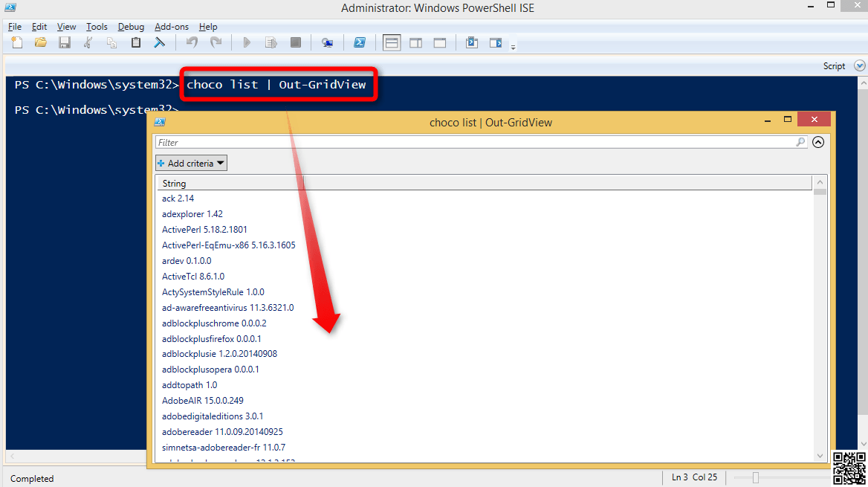Select row 'ActivePerl-EqEmu-x86 5.16.3.1605'

point(485,245)
